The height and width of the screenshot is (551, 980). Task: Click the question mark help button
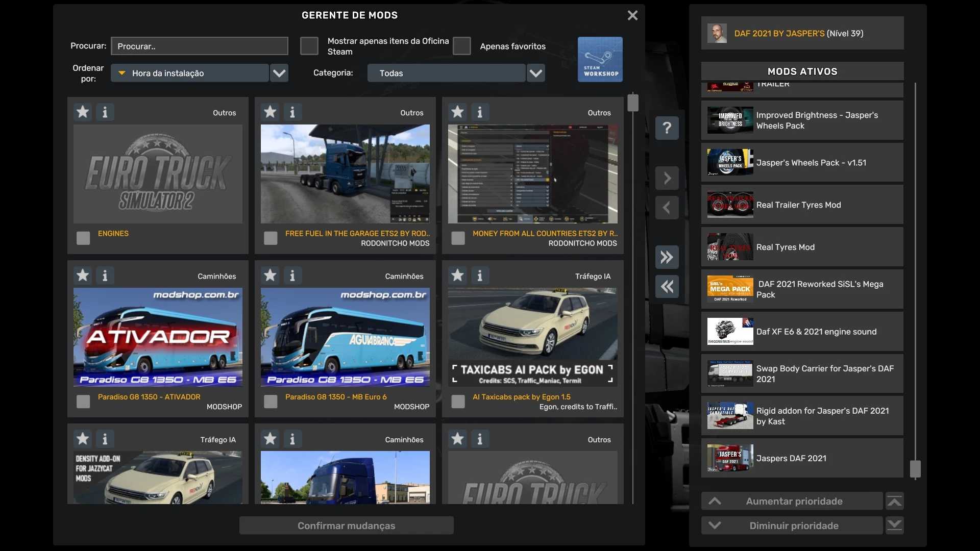667,128
